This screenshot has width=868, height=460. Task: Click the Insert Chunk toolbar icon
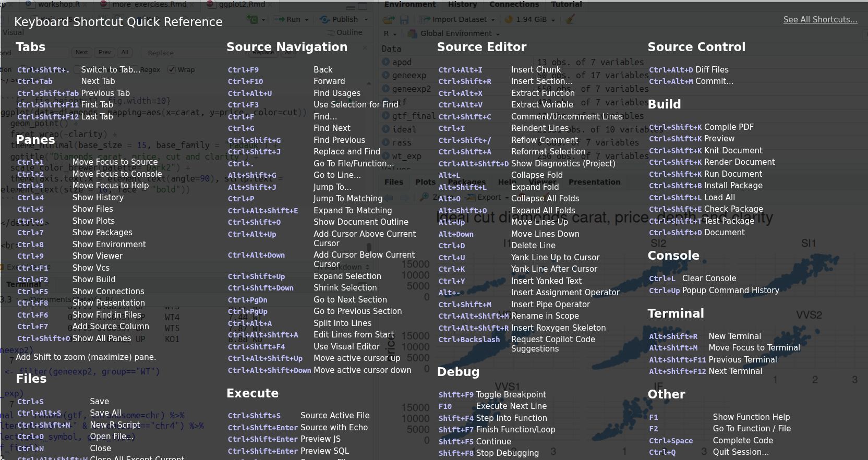[x=253, y=19]
